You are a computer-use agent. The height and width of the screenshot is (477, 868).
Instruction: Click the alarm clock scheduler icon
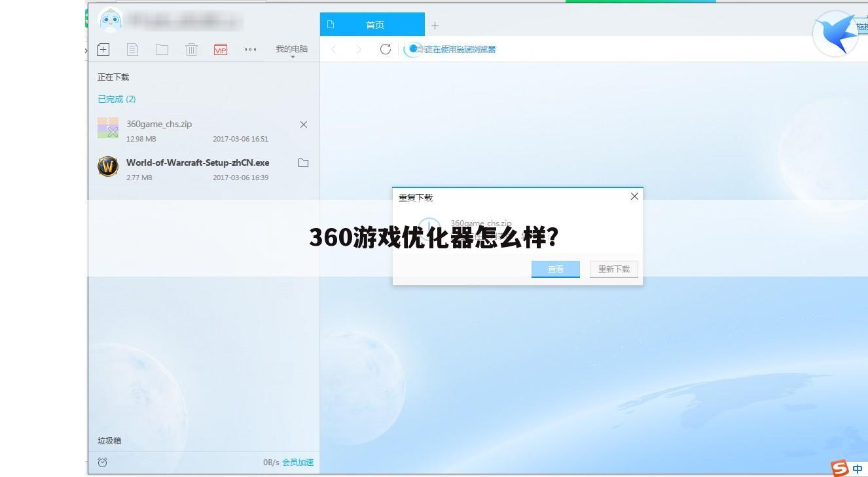103,463
